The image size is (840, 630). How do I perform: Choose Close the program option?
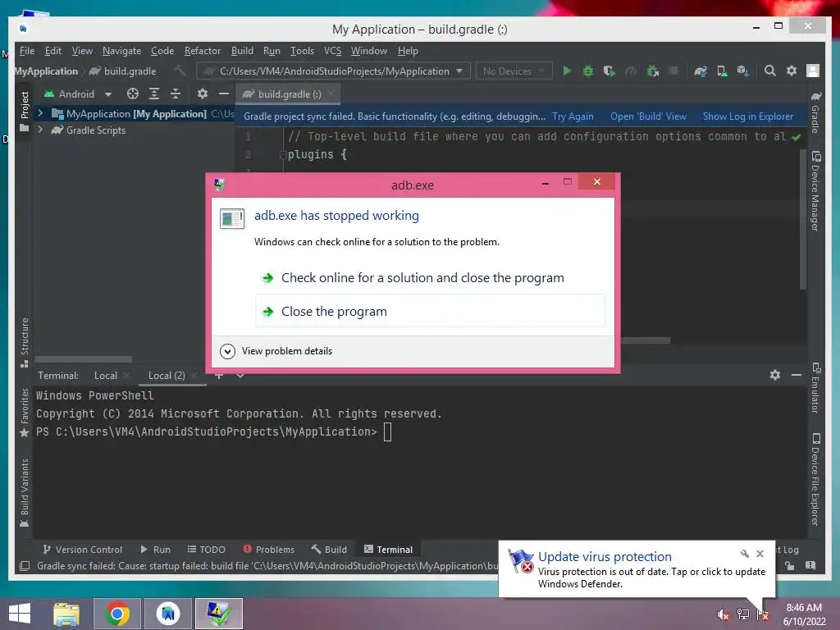coord(430,311)
